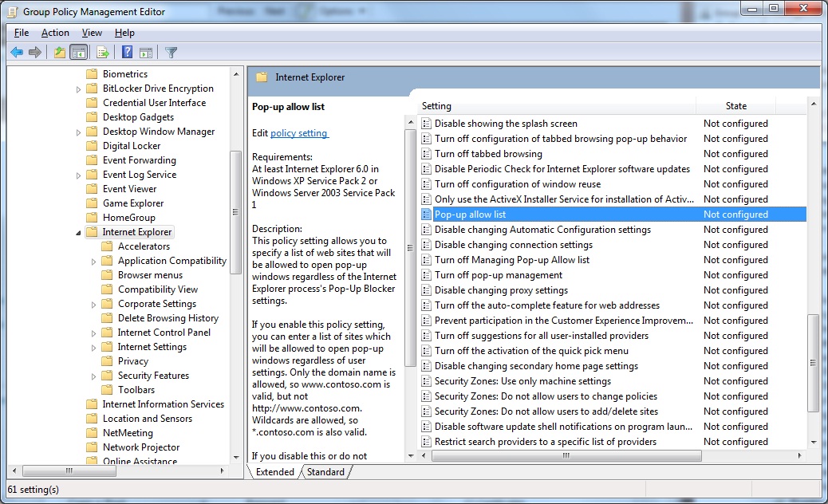Click the Pop-up allow list policy icon
The height and width of the screenshot is (504, 828).
point(426,215)
